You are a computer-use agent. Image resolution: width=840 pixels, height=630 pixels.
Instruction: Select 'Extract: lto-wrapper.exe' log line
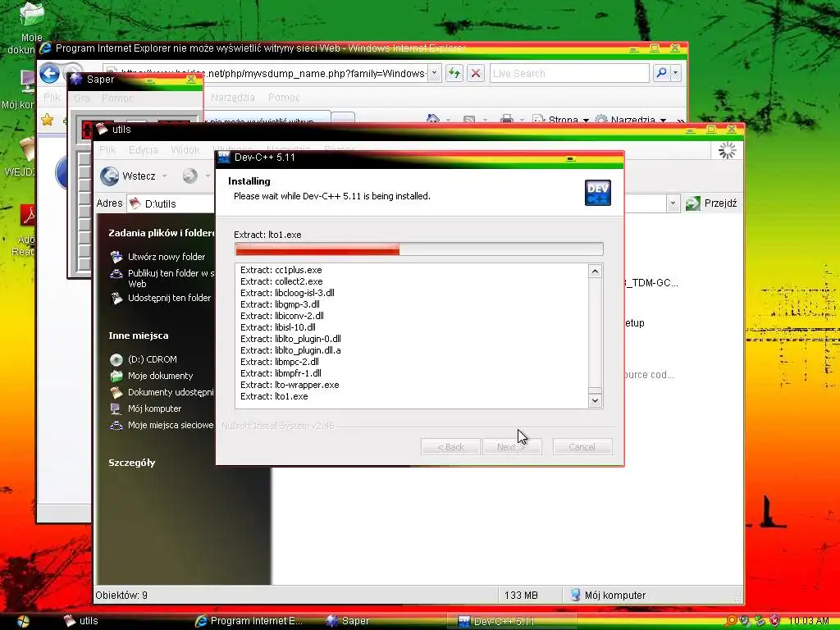click(x=290, y=386)
